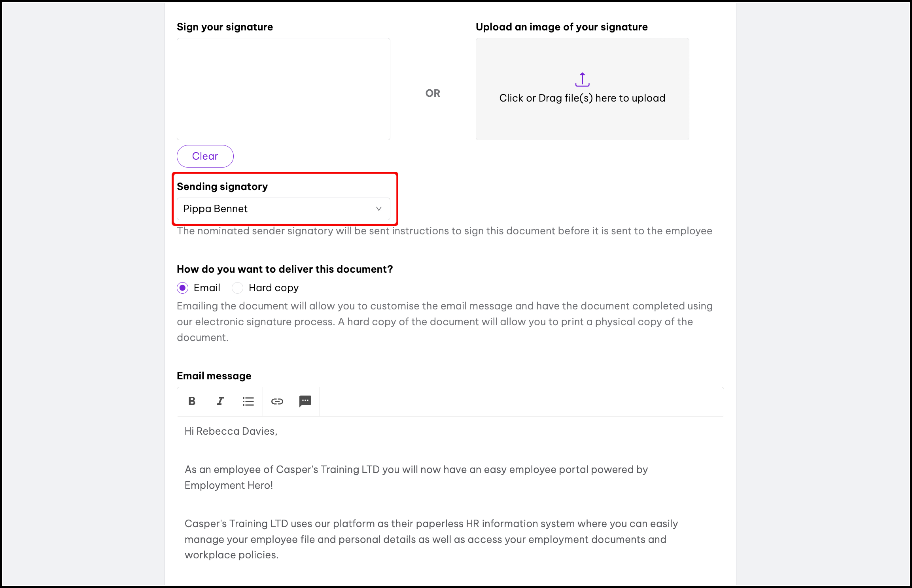Click the 'Click or Drag file(s)' upload link
The image size is (912, 588).
[x=582, y=98]
